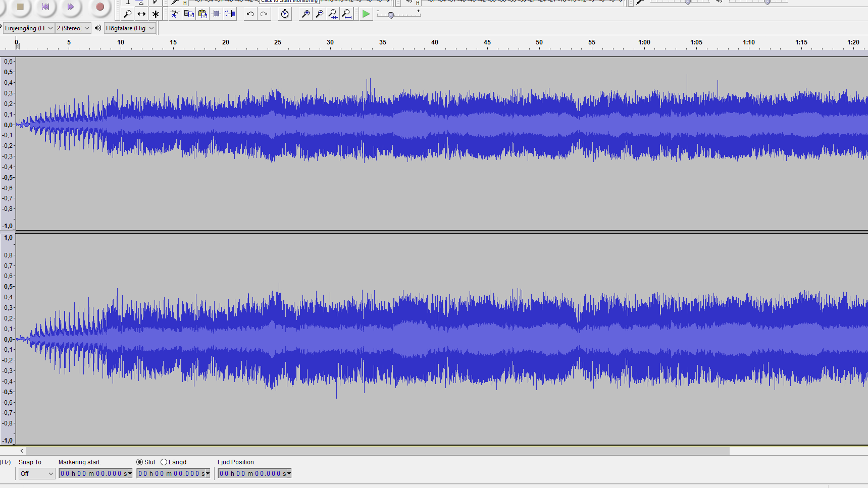Skip to end of track

pyautogui.click(x=71, y=7)
